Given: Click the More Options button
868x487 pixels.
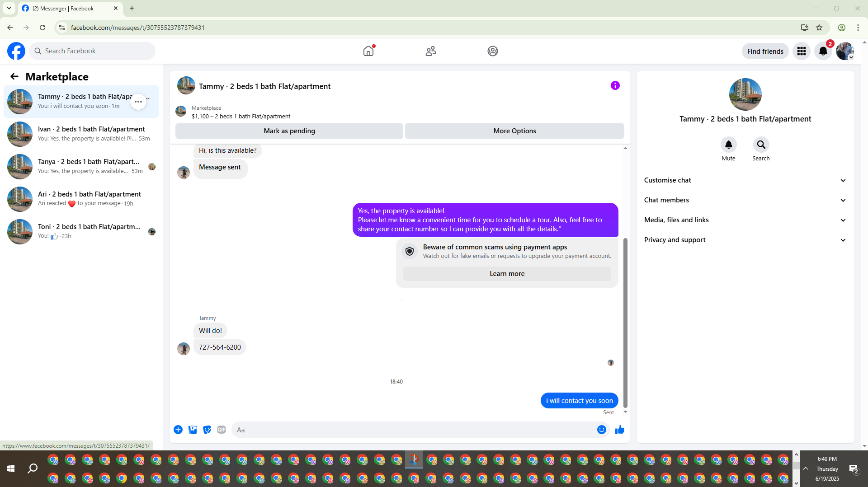Looking at the screenshot, I should coord(514,131).
